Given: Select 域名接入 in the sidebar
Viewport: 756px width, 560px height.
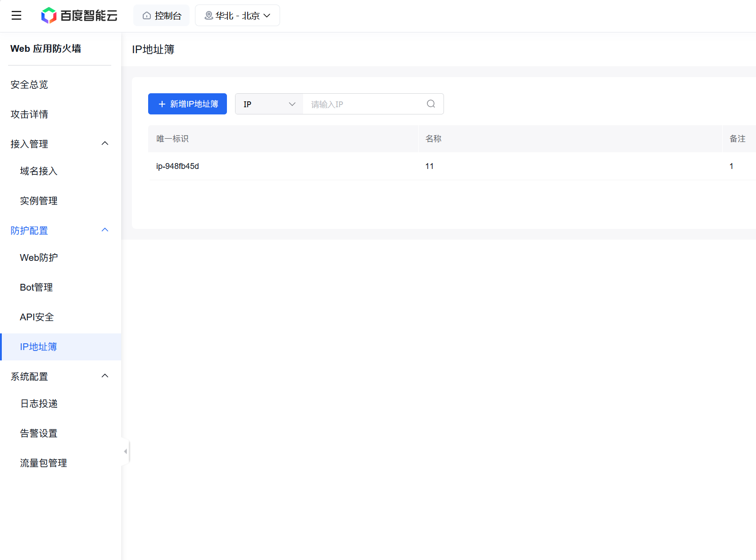Looking at the screenshot, I should (39, 171).
